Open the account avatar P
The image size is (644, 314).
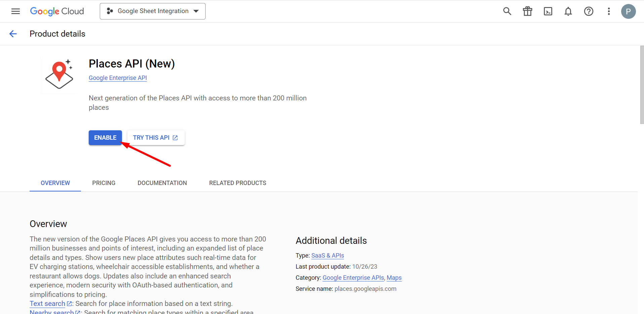pyautogui.click(x=628, y=11)
